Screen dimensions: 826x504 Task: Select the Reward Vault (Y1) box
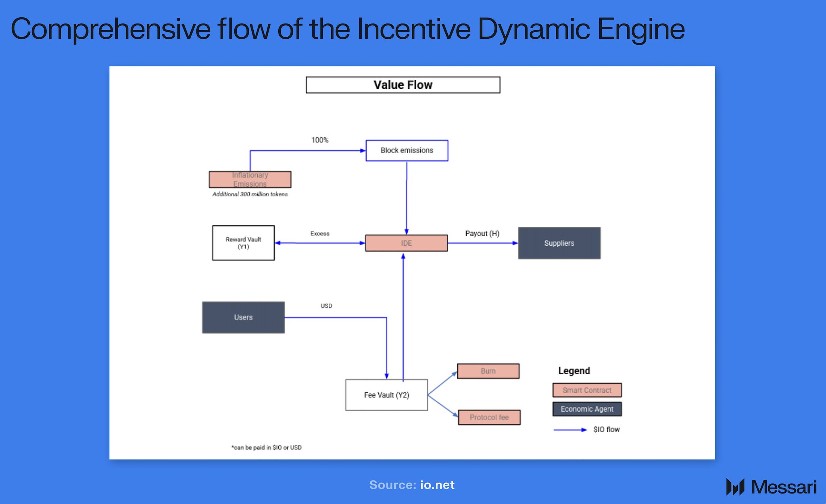click(x=243, y=243)
